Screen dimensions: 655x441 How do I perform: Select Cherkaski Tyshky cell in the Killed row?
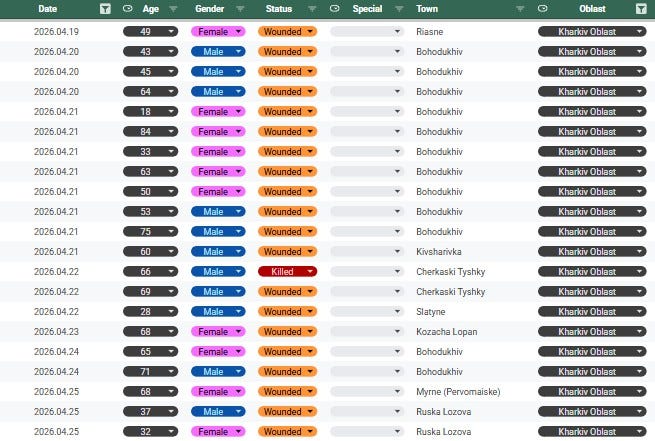(450, 271)
